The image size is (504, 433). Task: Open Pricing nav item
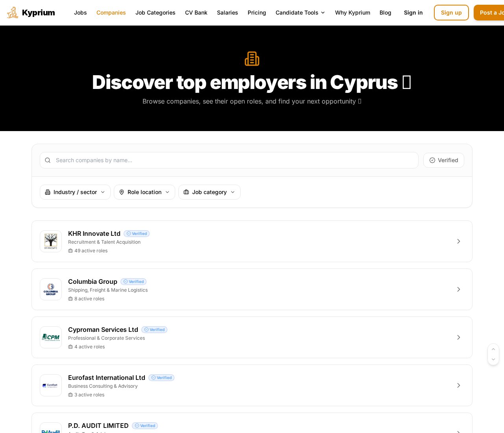(257, 13)
